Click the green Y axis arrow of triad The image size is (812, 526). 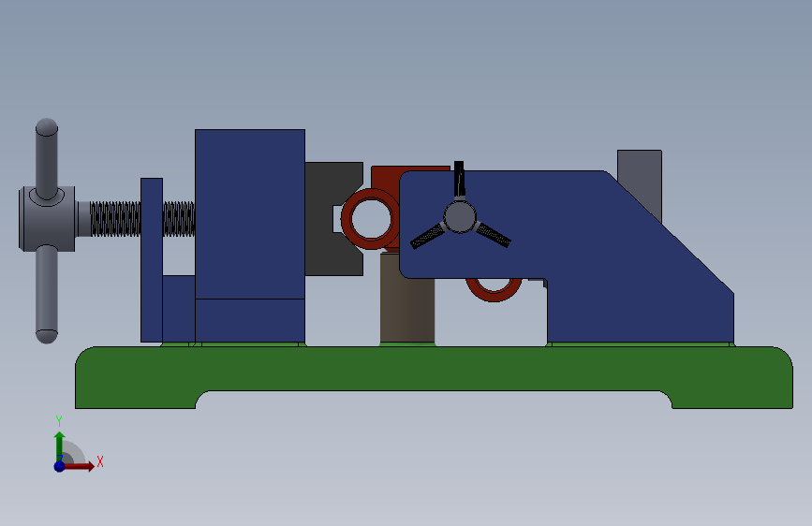[x=60, y=446]
